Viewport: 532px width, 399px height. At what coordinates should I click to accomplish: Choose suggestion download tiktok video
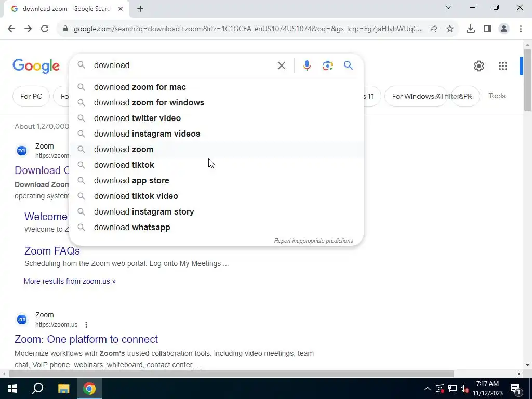click(x=216, y=196)
